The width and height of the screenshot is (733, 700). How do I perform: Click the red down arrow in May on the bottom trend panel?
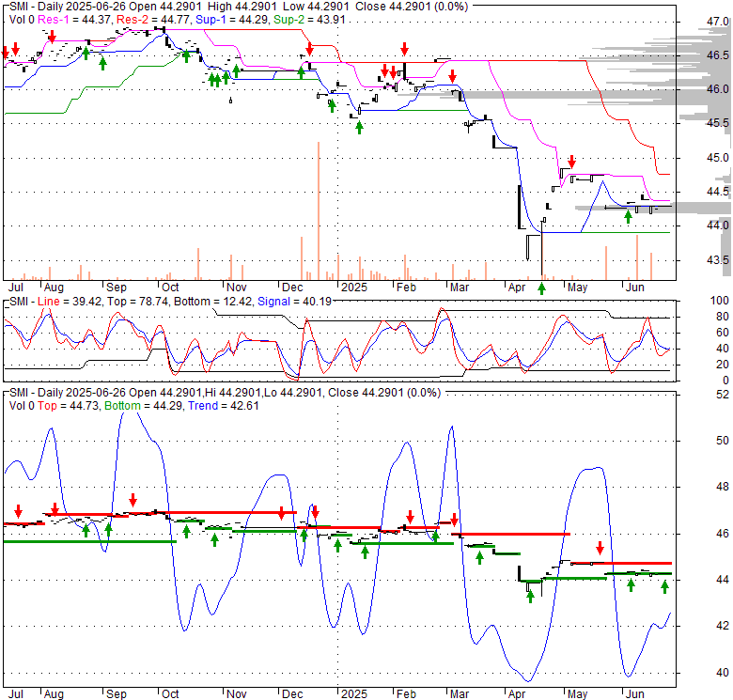tap(600, 548)
